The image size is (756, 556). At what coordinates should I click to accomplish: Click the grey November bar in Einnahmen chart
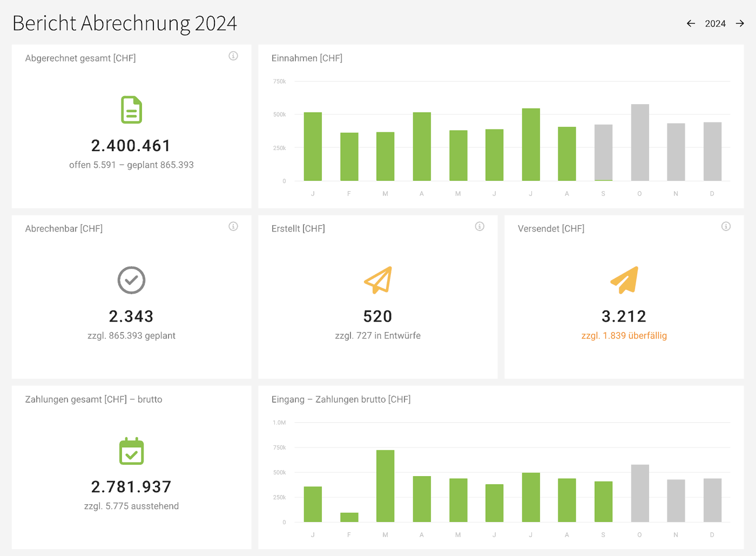point(676,152)
